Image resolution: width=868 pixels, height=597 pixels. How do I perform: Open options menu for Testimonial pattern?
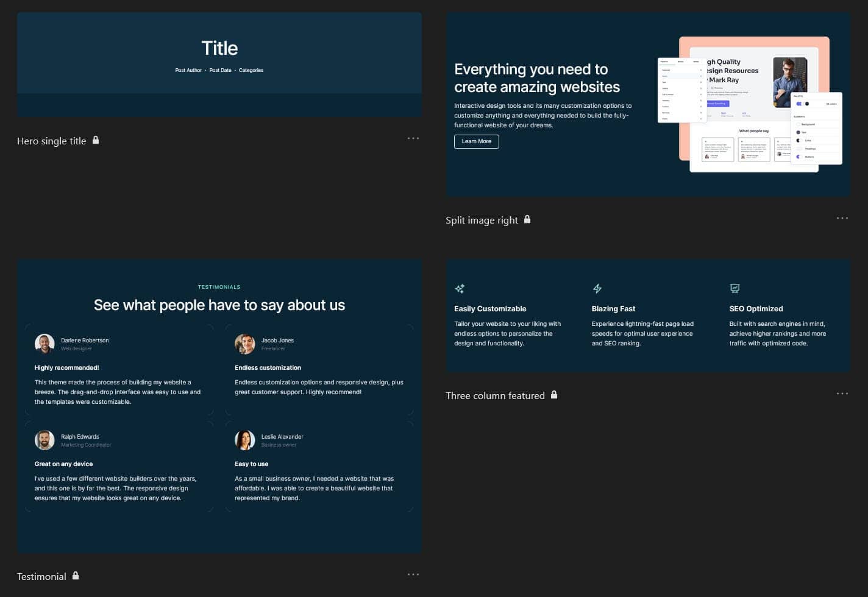point(413,574)
